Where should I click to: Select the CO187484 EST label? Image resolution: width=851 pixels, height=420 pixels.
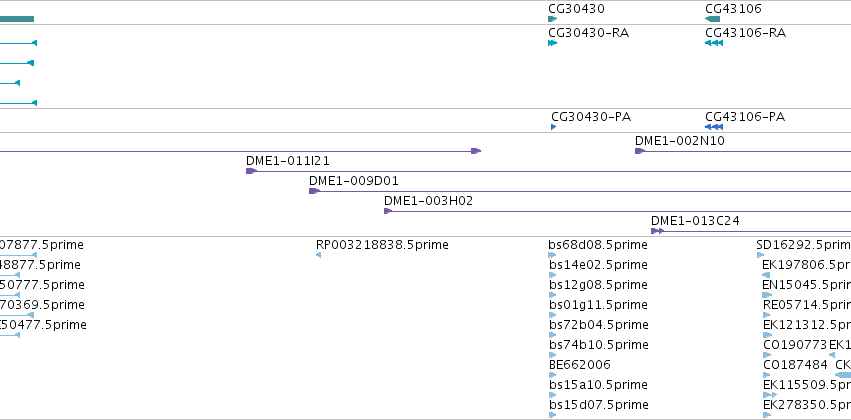pos(795,365)
